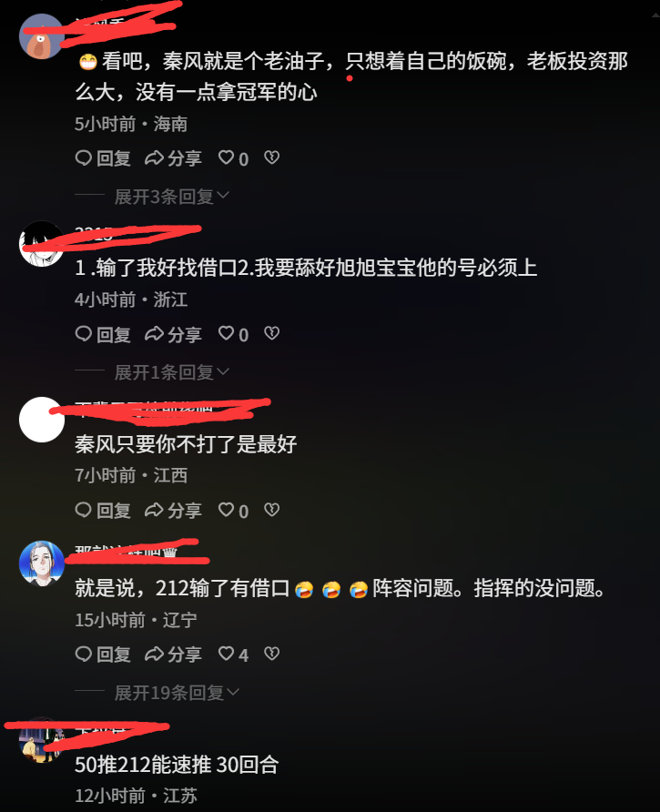
Task: Toggle like on the Zhejiang comment
Action: click(x=233, y=334)
